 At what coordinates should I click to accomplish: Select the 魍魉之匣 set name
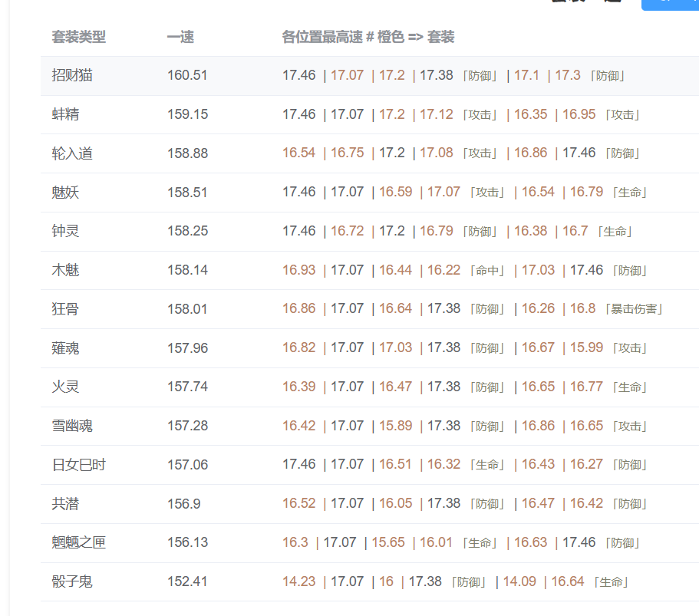79,542
